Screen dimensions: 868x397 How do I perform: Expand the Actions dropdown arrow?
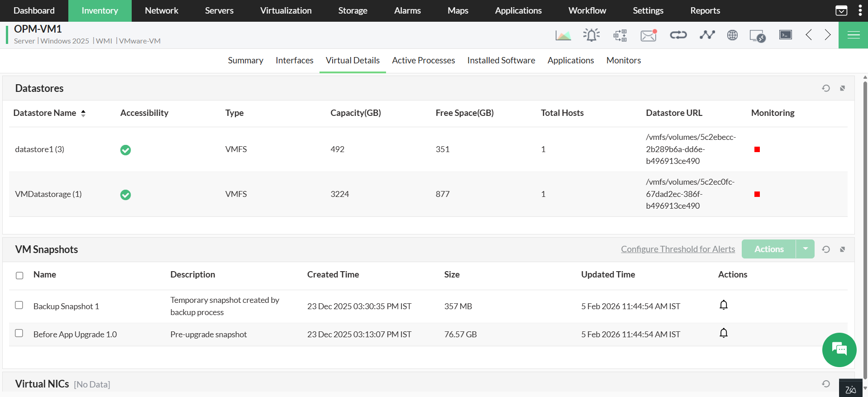click(805, 249)
